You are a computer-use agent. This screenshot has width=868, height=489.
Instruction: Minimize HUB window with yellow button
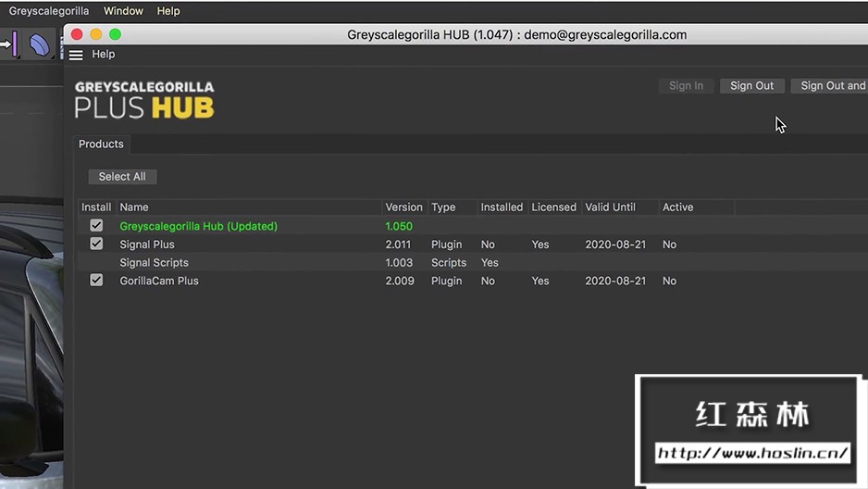(x=95, y=34)
